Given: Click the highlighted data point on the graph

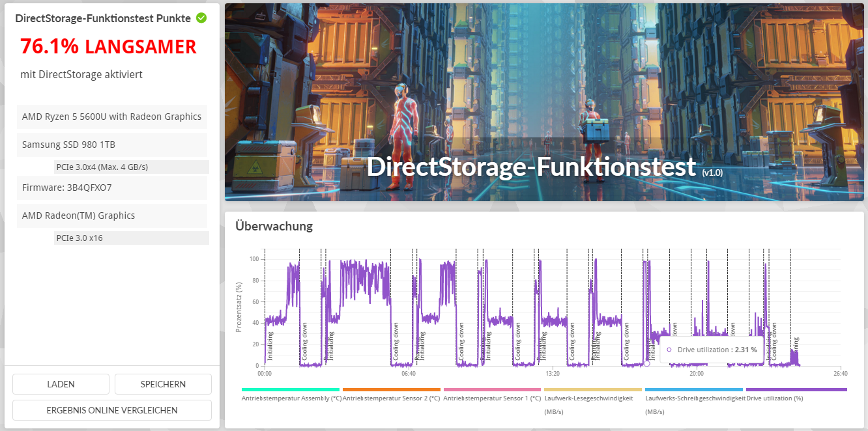Looking at the screenshot, I should pos(647,364).
